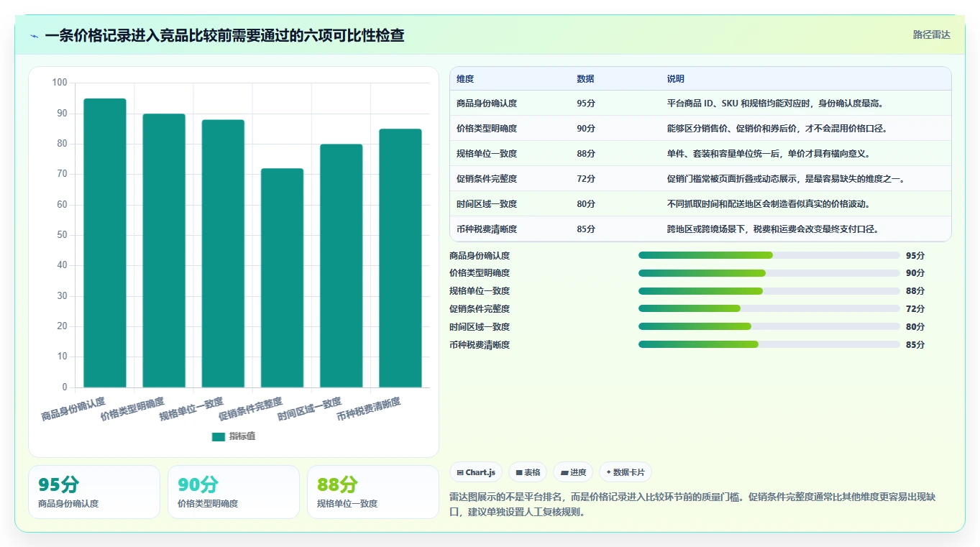Click the x-axis label 商品身份确认度

click(73, 408)
